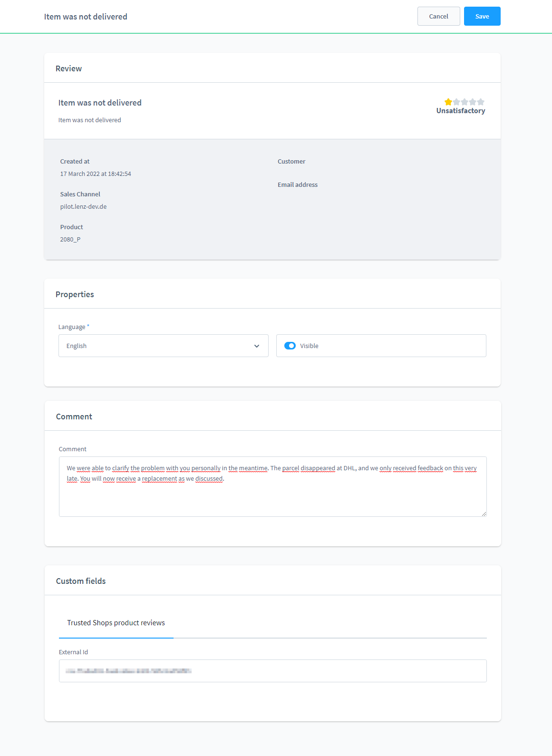Click the Custom fields card heading

tap(81, 581)
